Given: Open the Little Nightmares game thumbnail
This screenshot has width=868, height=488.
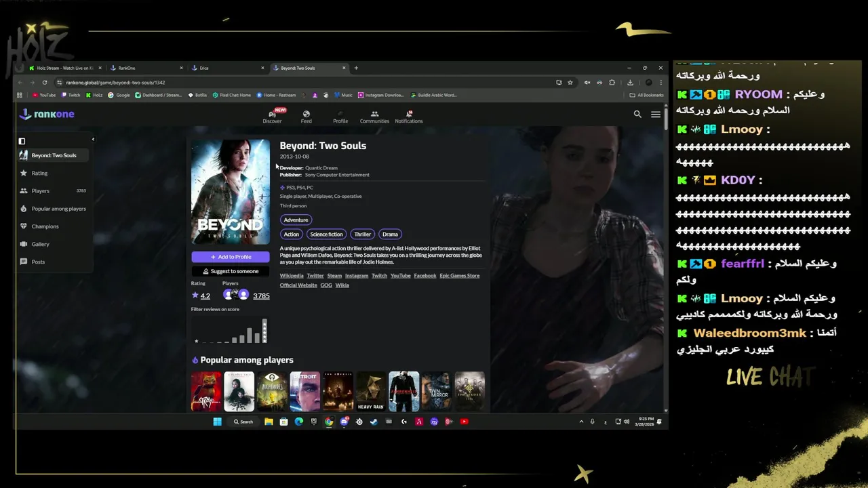Looking at the screenshot, I should coord(272,391).
